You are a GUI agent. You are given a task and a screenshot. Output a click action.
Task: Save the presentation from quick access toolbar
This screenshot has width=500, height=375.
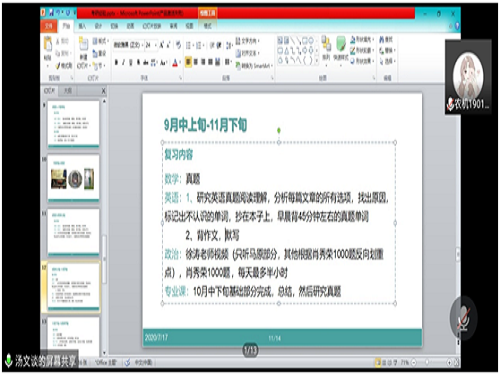(x=52, y=13)
